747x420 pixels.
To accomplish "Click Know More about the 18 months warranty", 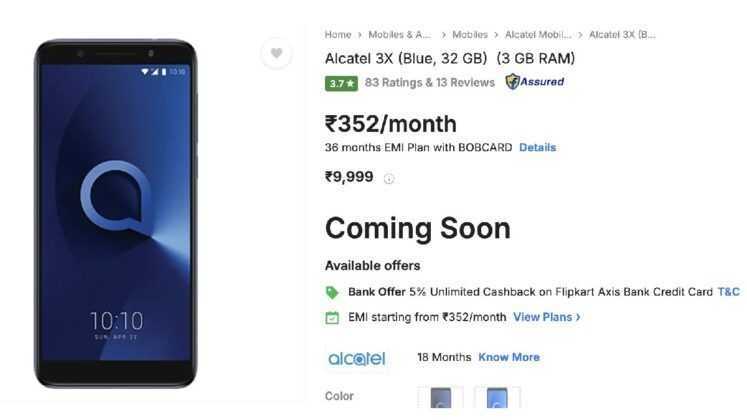I will tap(509, 357).
